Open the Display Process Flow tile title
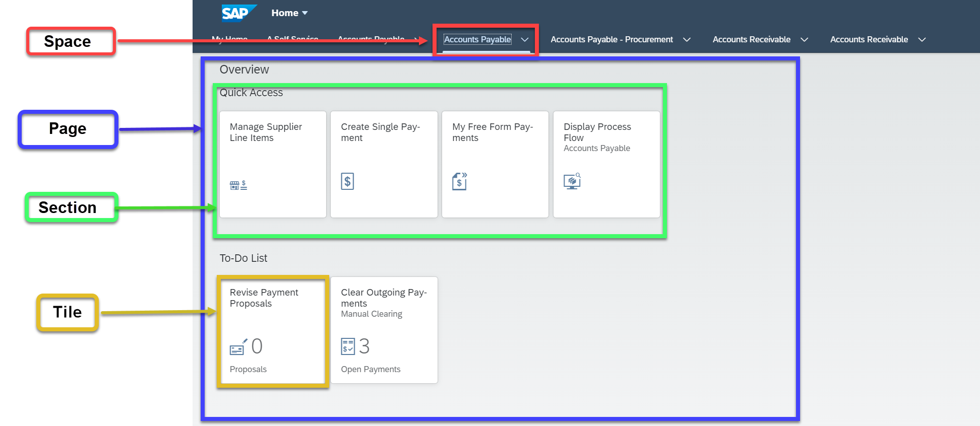Viewport: 980px width, 426px height. click(x=597, y=132)
